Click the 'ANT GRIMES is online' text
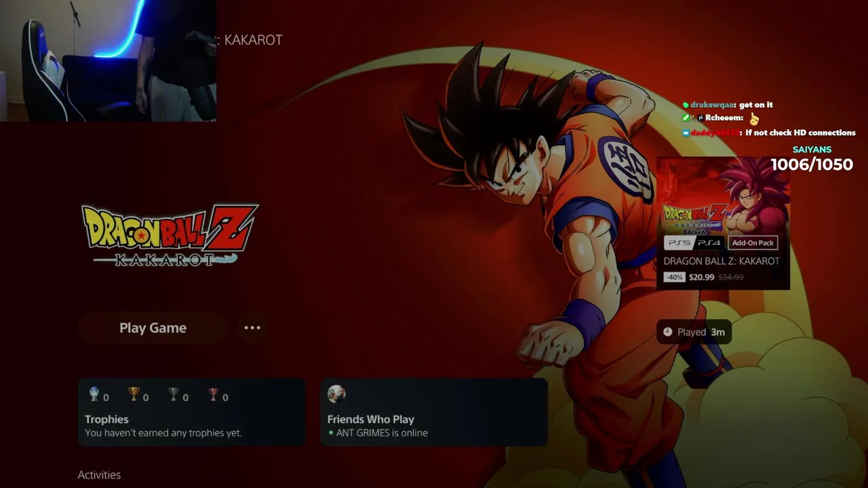 382,432
